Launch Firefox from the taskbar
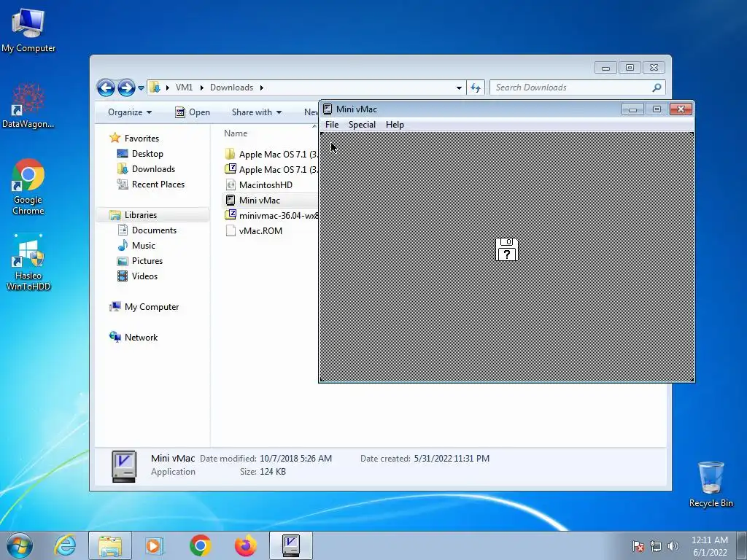The width and height of the screenshot is (747, 560). [x=245, y=545]
